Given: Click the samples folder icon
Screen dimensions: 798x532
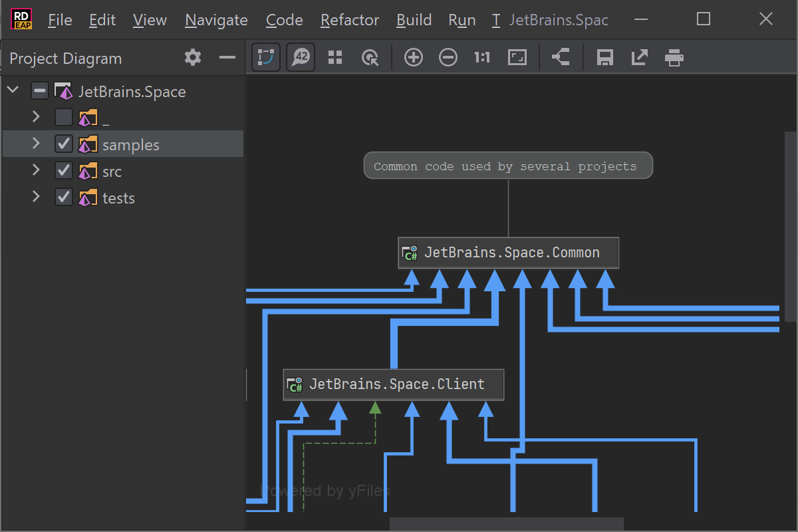Looking at the screenshot, I should pos(88,144).
